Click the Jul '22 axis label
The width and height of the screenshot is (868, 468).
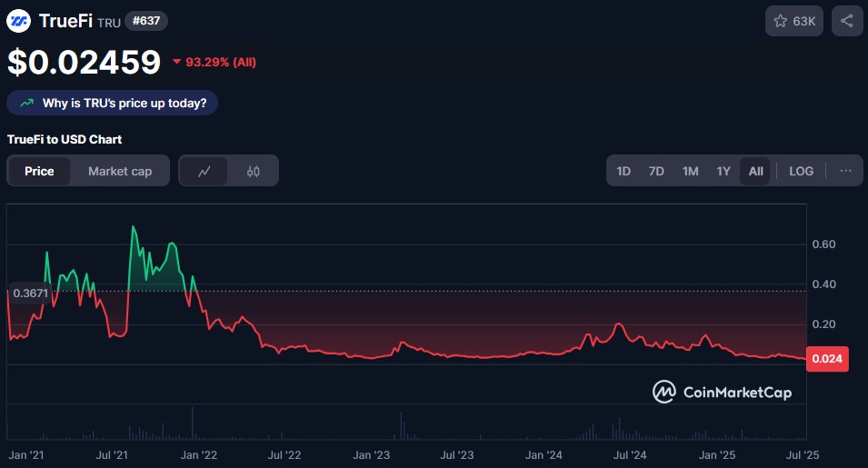tap(284, 454)
